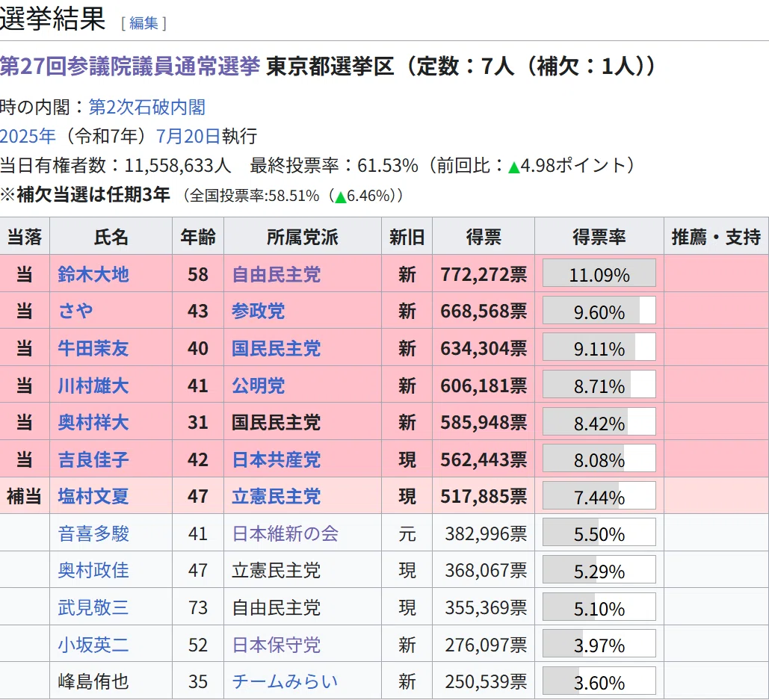Open the 国民民主党 link in 牛田茉友's row

(x=276, y=348)
